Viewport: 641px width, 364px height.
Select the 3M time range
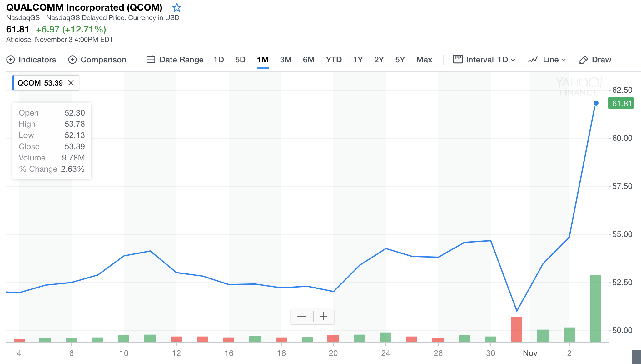(286, 60)
